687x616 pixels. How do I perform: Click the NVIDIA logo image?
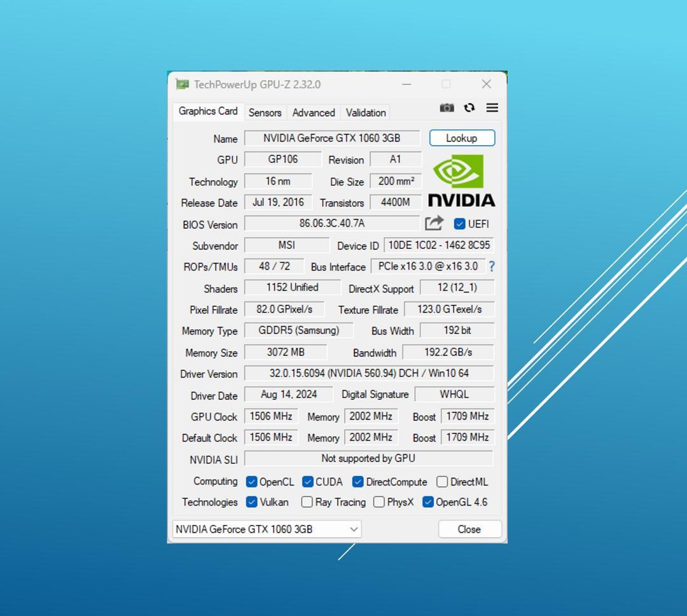point(461,181)
